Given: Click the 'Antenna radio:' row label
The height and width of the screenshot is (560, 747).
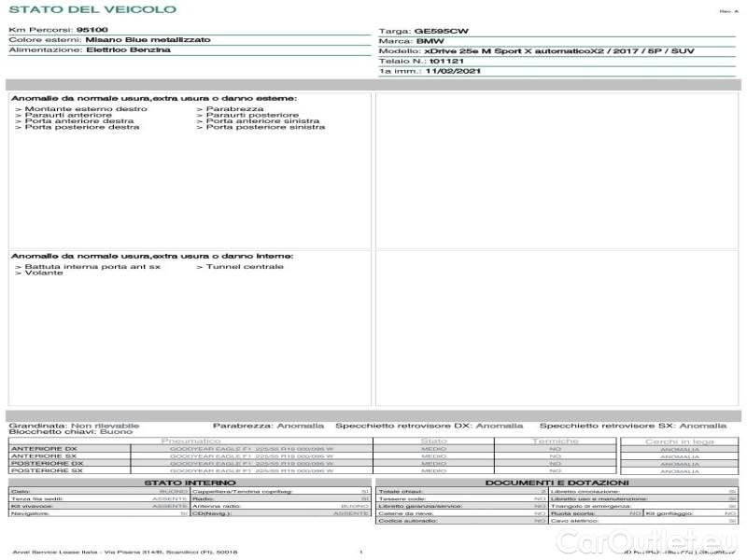Looking at the screenshot, I should (217, 506).
